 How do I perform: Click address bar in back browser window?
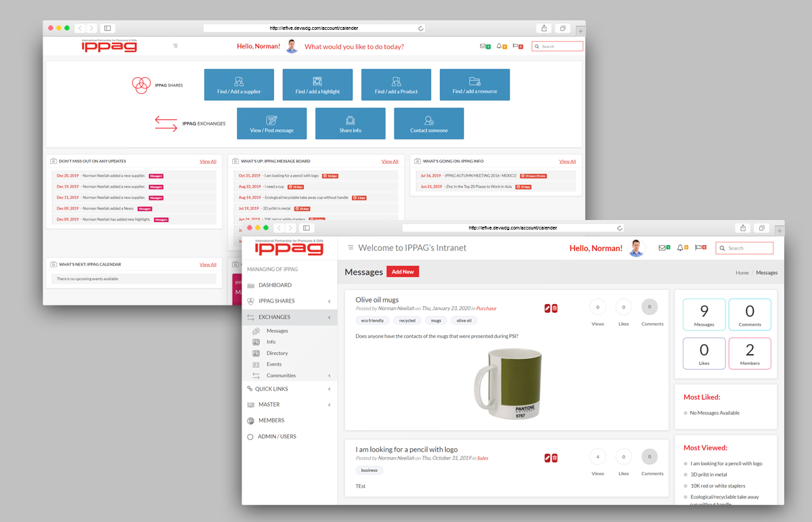tap(314, 28)
